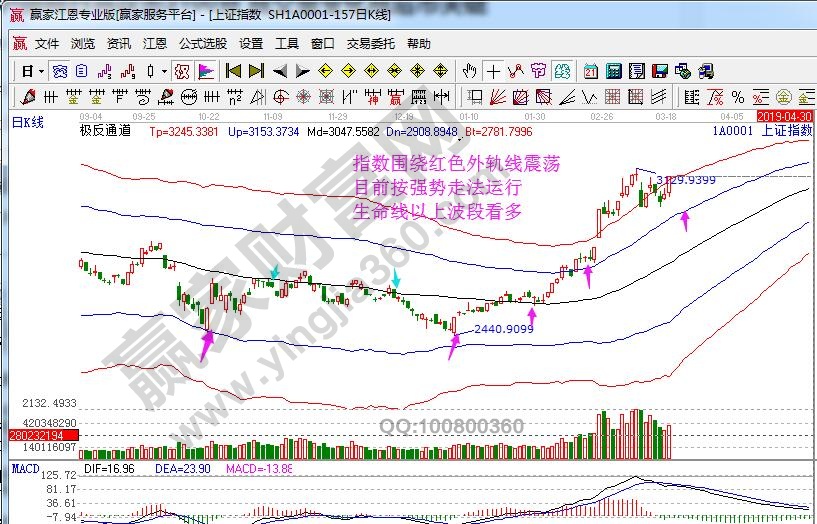Click the floppy disk save icon
Screen dimensions: 817x524
(659, 71)
